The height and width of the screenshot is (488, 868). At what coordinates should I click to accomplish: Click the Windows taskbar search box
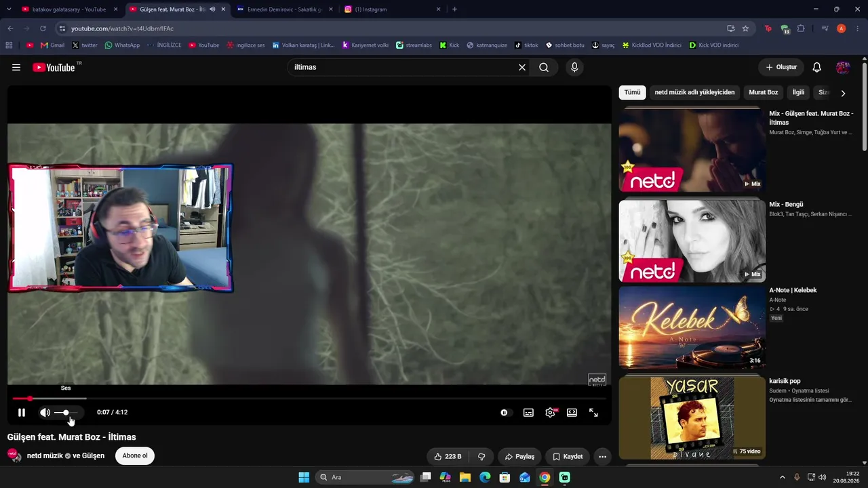366,477
